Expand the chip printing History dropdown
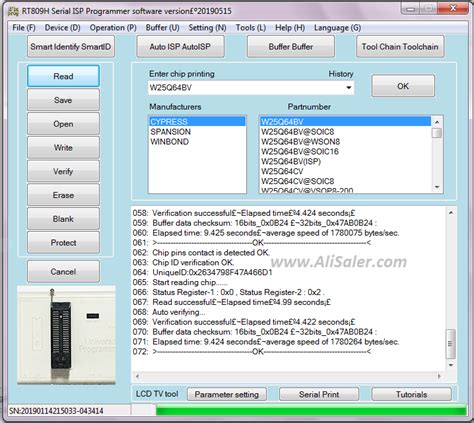 (349, 88)
